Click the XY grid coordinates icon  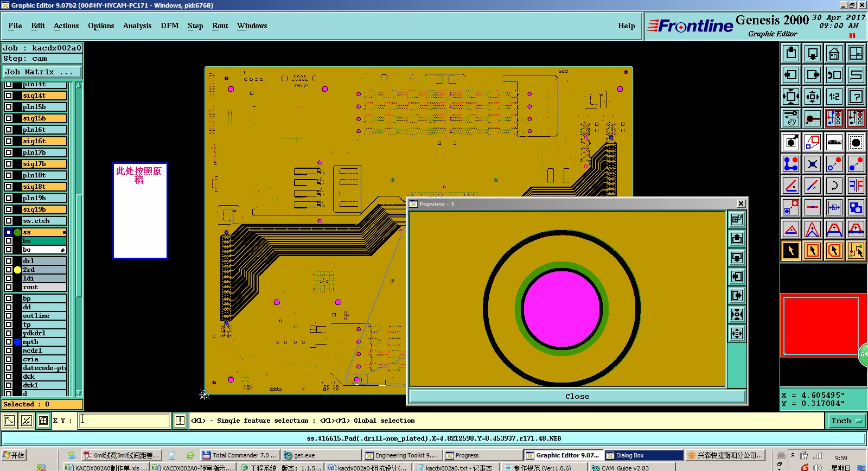click(x=856, y=53)
